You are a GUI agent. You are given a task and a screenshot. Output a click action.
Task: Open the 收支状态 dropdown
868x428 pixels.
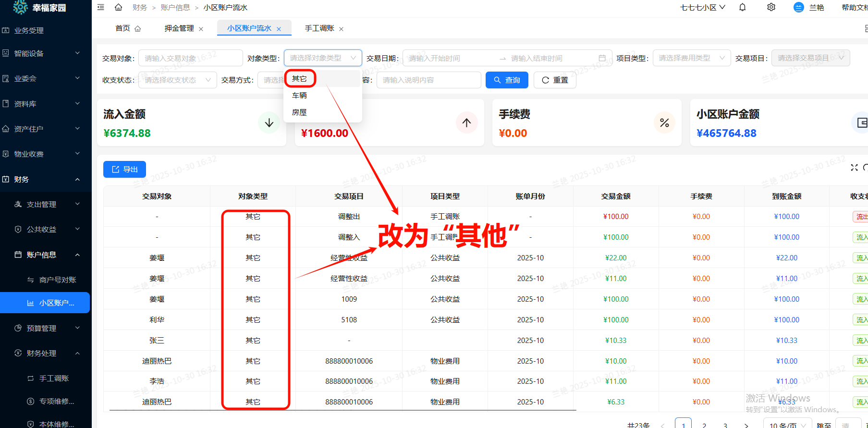tap(177, 80)
